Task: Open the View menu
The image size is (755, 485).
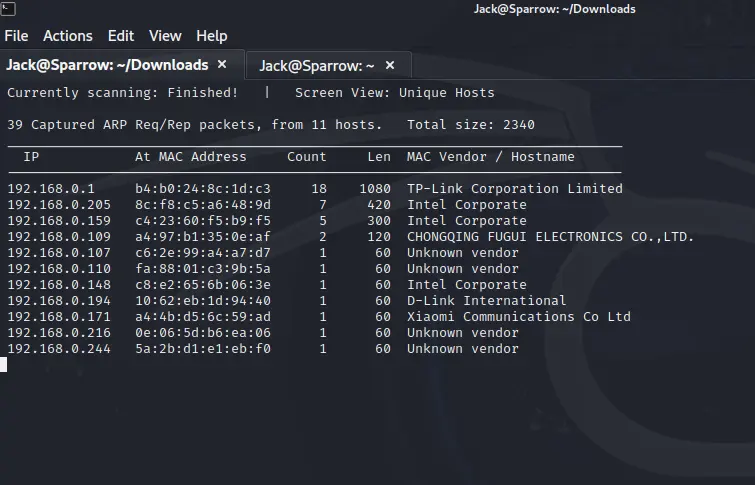Action: tap(165, 36)
